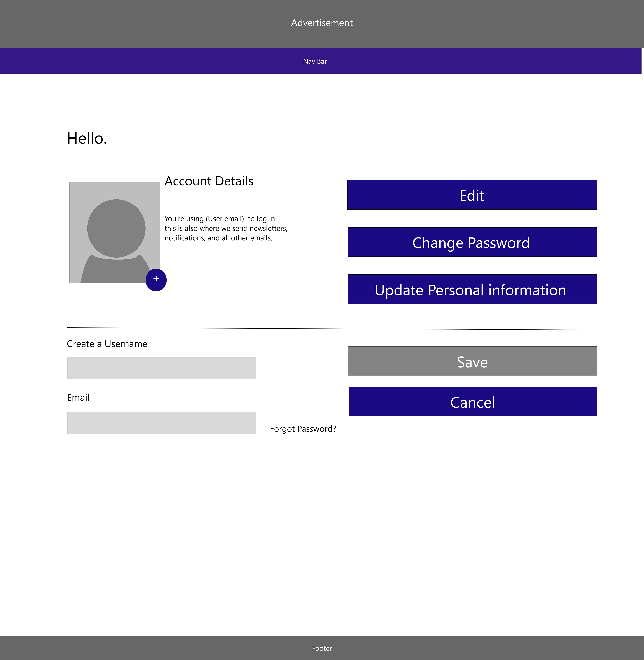The height and width of the screenshot is (660, 644).
Task: Open Change Password
Action: pyautogui.click(x=472, y=242)
